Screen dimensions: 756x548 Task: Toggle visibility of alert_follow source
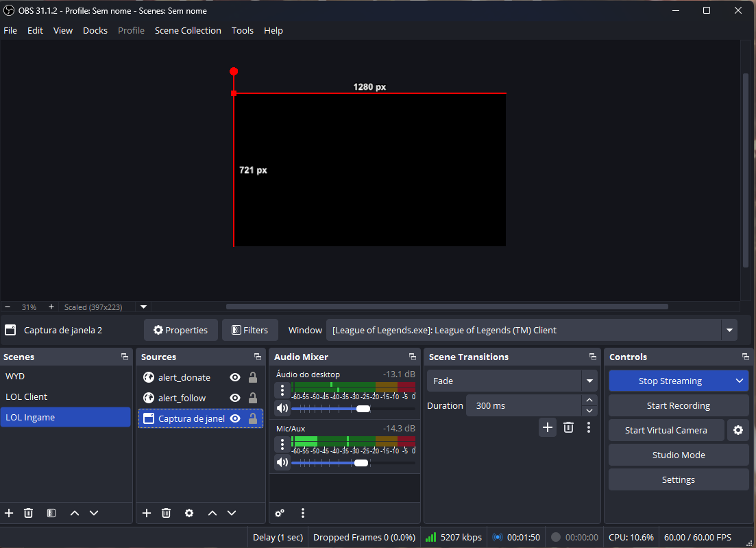tap(235, 398)
